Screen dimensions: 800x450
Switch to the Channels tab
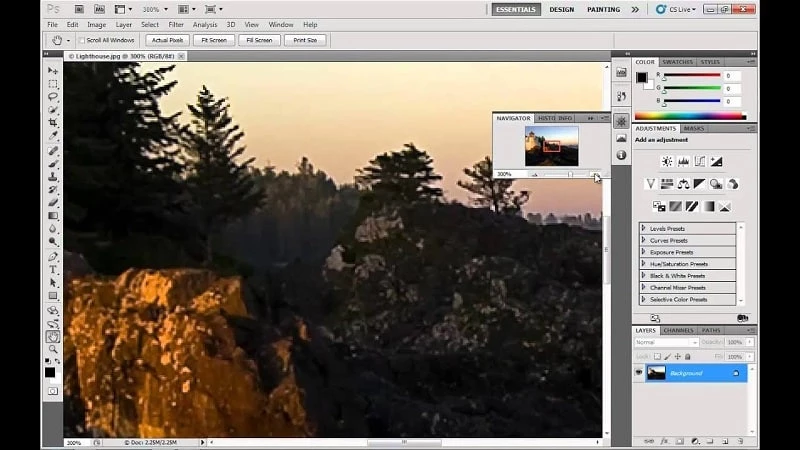click(x=678, y=330)
